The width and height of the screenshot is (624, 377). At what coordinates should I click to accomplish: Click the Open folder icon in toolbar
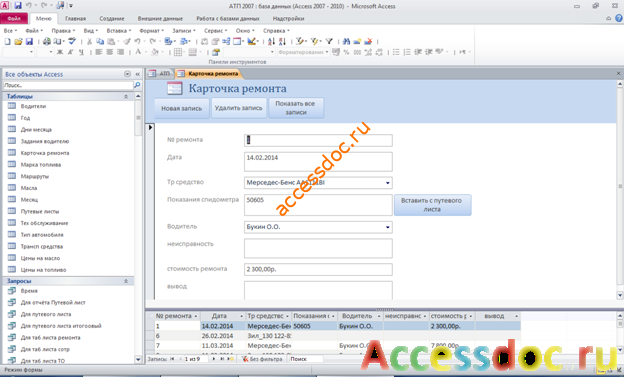18,41
